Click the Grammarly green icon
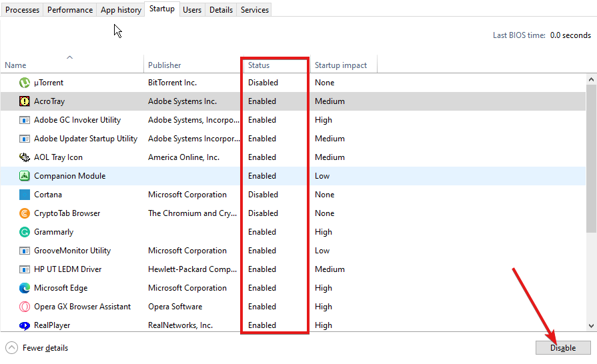This screenshot has height=364, width=597. pos(25,232)
